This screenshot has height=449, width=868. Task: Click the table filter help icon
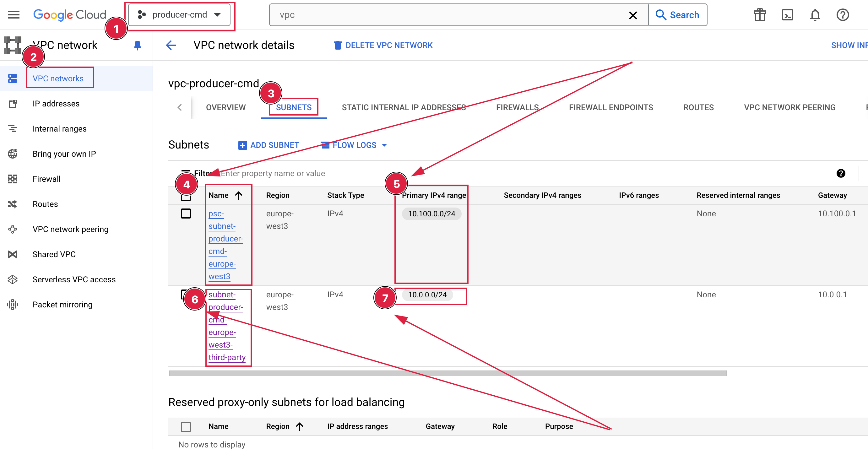(841, 173)
